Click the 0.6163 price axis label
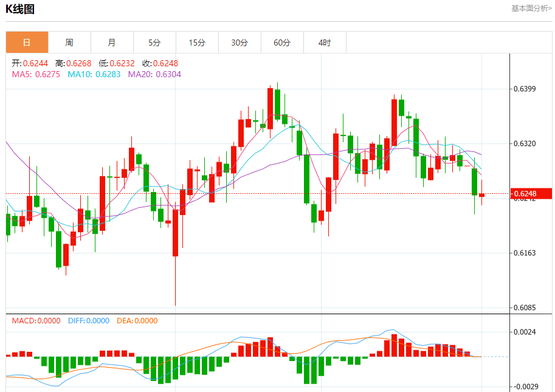This screenshot has width=555, height=392. point(525,253)
